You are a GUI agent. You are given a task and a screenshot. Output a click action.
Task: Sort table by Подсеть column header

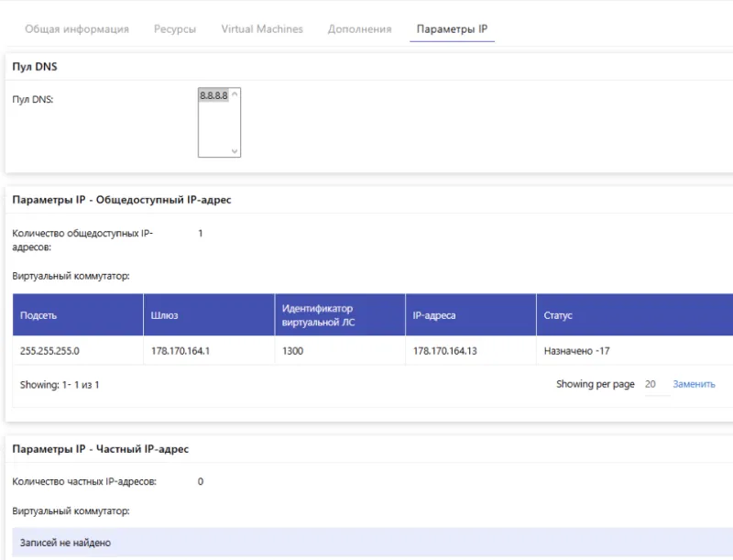(38, 315)
